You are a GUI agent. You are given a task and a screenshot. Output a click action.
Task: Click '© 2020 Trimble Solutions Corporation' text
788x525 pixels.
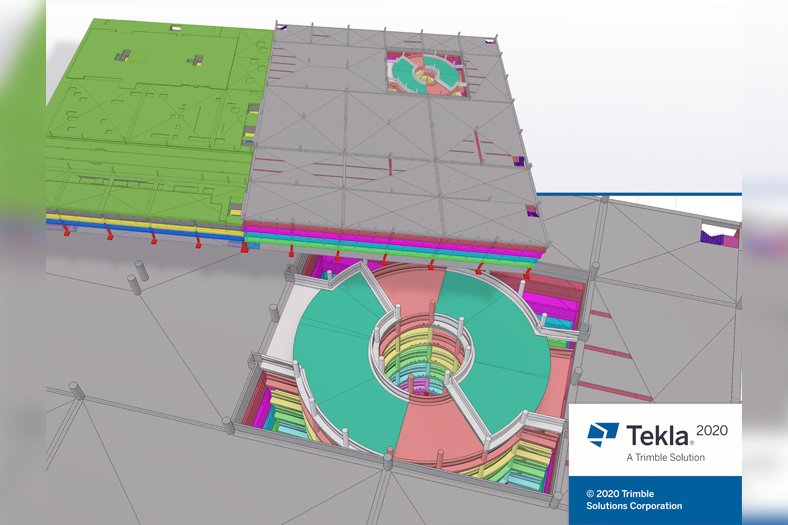(x=634, y=500)
